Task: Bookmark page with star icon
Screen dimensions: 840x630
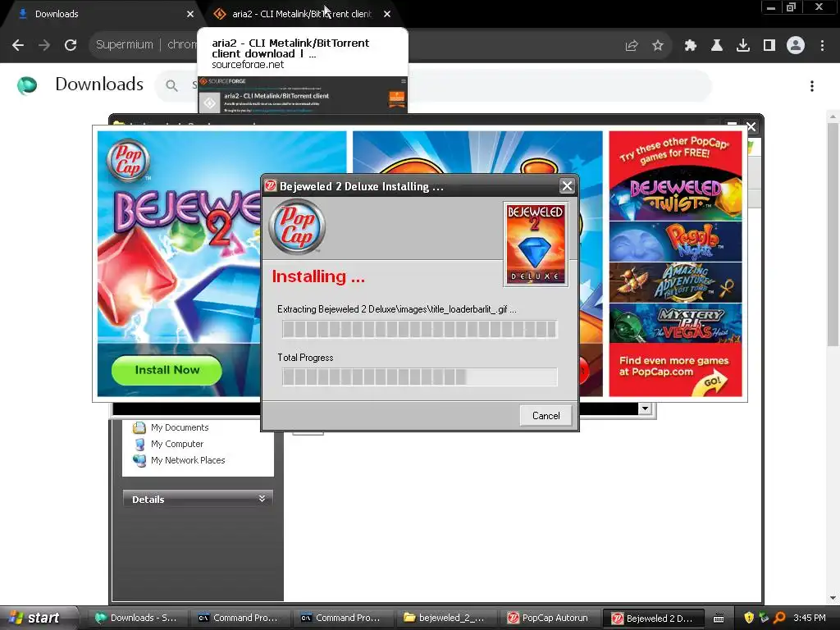Action: (658, 46)
